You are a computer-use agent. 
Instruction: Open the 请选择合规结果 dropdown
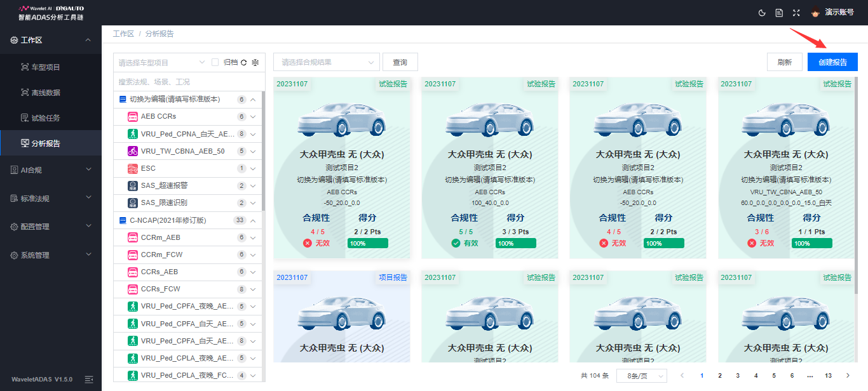point(327,62)
